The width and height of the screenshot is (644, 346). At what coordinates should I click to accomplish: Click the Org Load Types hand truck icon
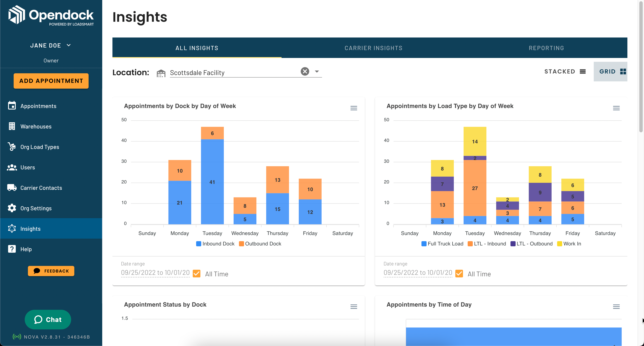point(12,147)
